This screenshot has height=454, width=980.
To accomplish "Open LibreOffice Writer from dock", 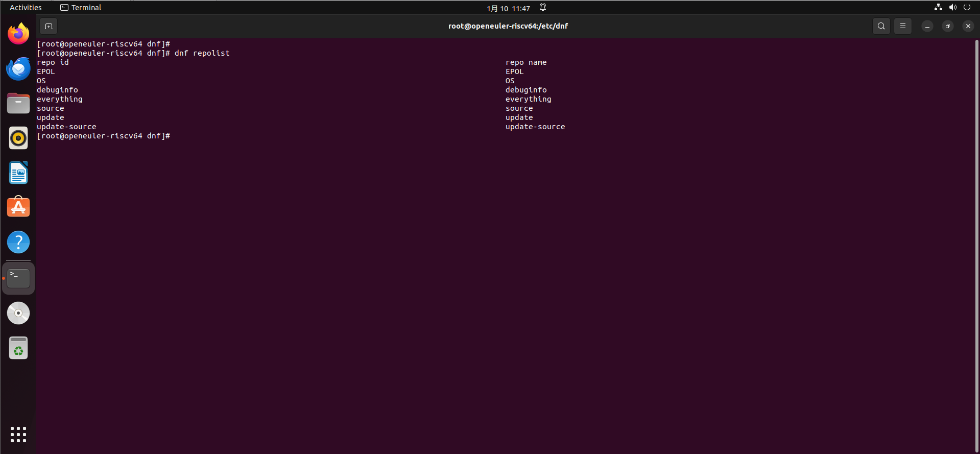I will click(x=18, y=173).
